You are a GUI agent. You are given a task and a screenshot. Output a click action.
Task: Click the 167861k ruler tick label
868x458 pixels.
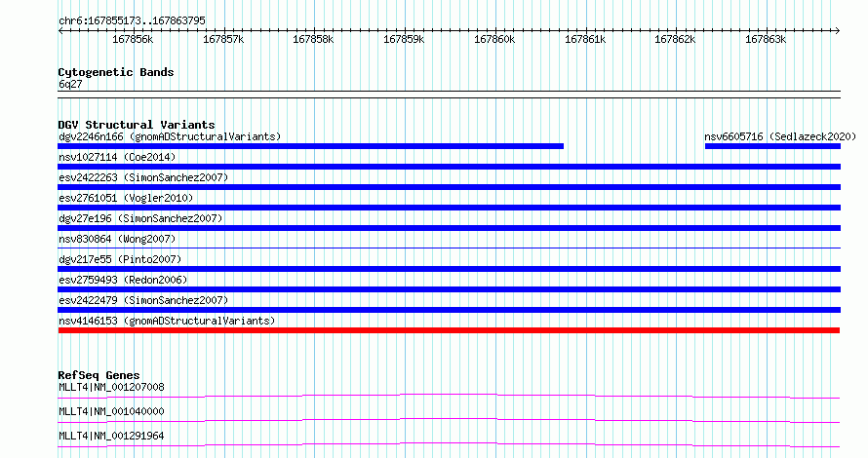(x=585, y=39)
